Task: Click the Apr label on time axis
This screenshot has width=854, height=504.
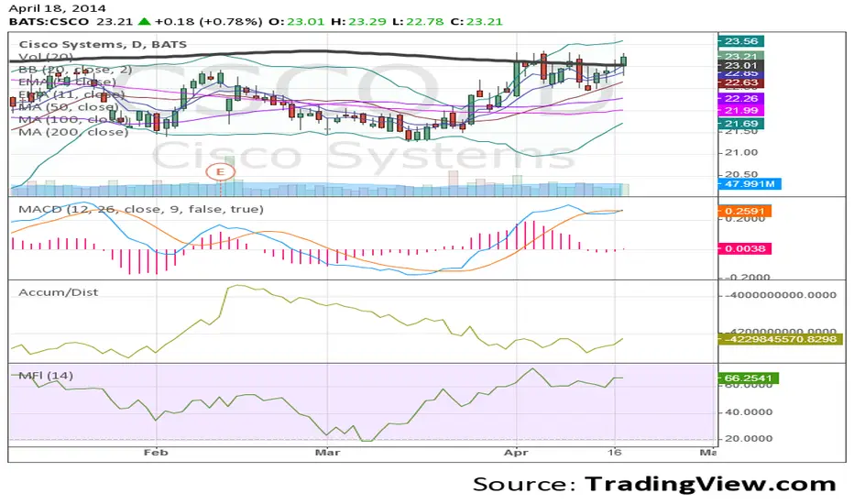Action: point(516,453)
